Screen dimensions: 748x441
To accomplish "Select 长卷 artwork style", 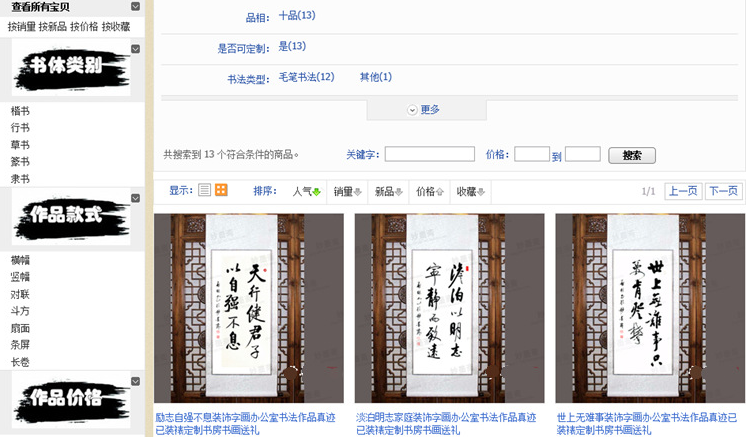I will point(20,362).
